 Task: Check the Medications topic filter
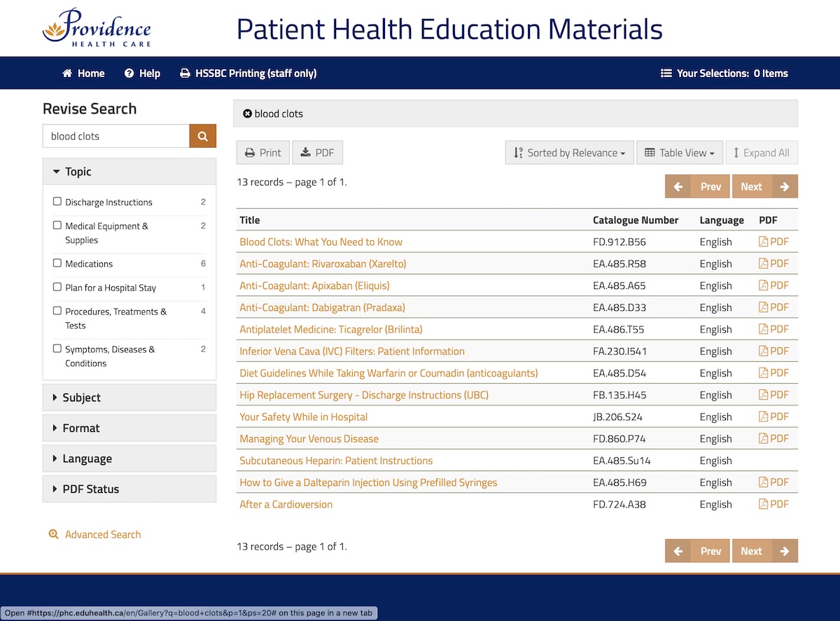57,263
